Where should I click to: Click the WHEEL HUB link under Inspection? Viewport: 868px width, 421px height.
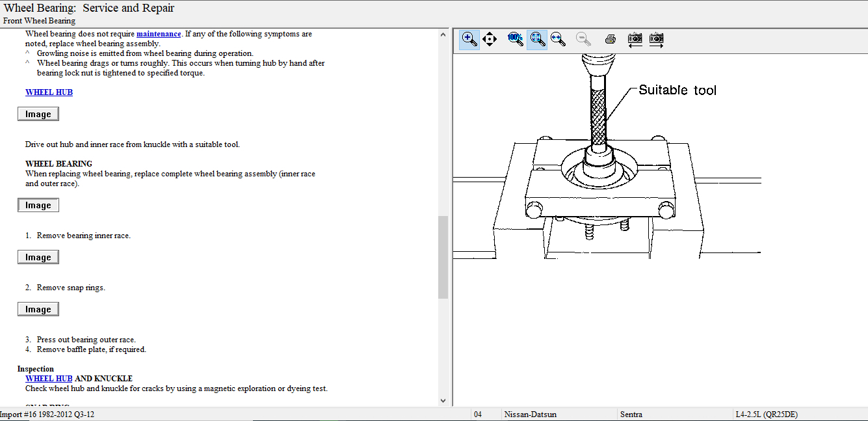pos(49,379)
